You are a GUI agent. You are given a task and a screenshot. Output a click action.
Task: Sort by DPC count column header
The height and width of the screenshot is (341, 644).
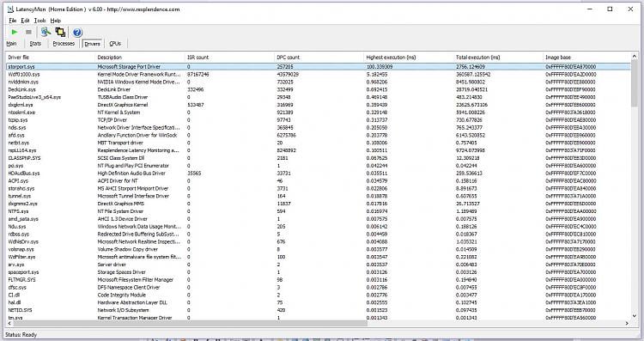[319, 57]
